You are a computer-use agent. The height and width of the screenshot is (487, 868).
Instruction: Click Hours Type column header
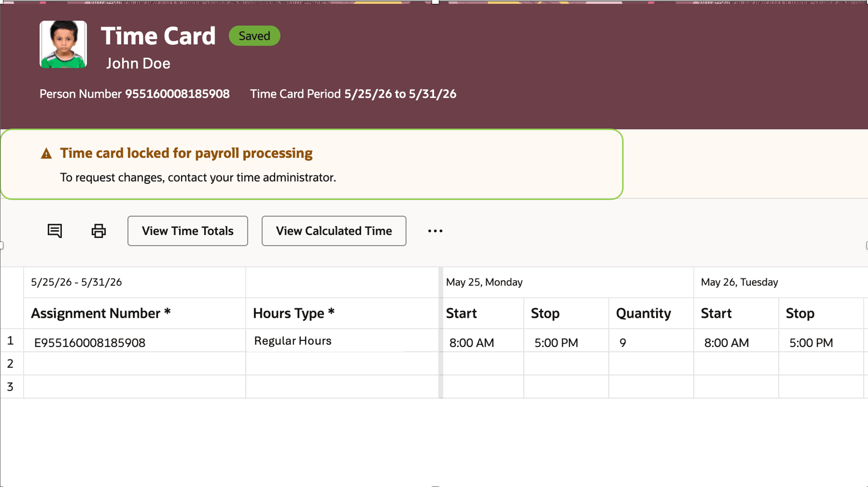tap(342, 313)
